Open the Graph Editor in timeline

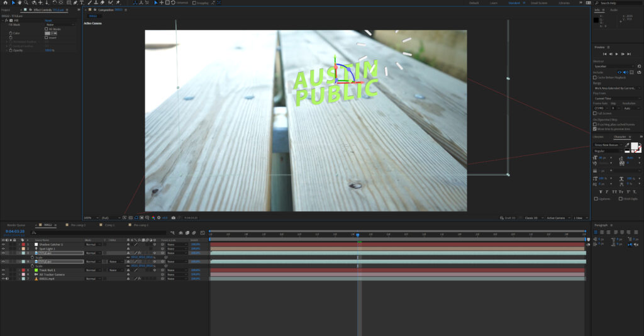[x=203, y=233]
